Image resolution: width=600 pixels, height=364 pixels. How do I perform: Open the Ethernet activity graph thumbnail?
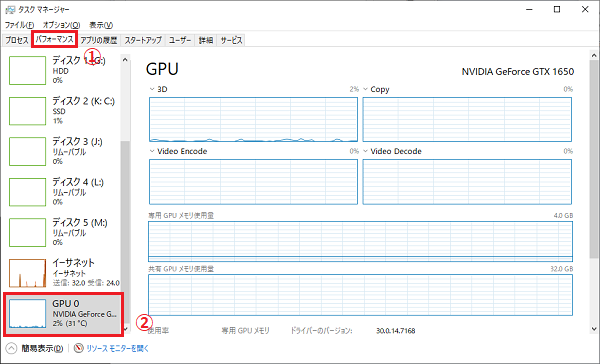coord(27,273)
